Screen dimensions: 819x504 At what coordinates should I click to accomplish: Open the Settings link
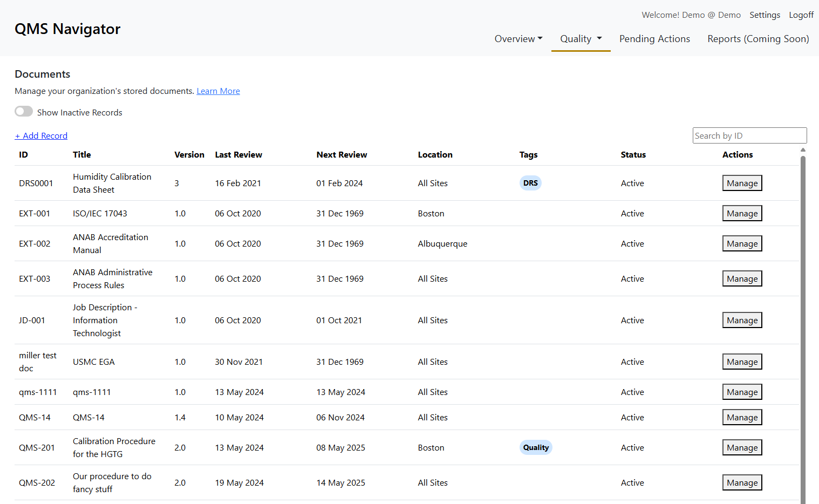click(x=765, y=15)
